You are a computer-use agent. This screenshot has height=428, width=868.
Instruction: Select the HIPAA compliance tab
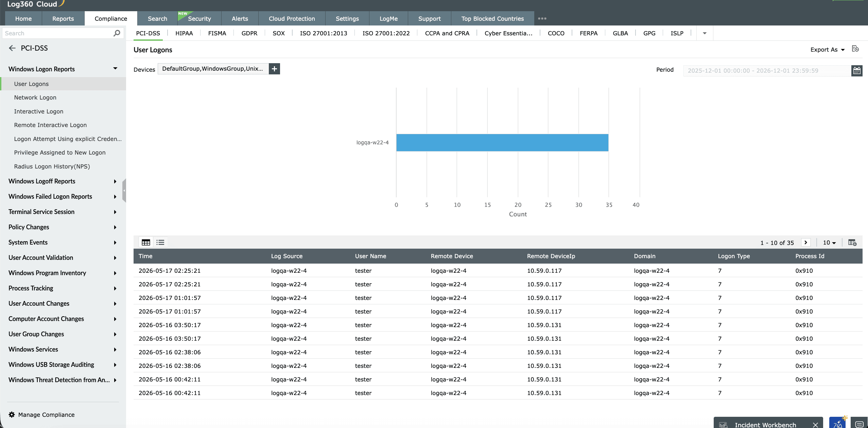(184, 33)
